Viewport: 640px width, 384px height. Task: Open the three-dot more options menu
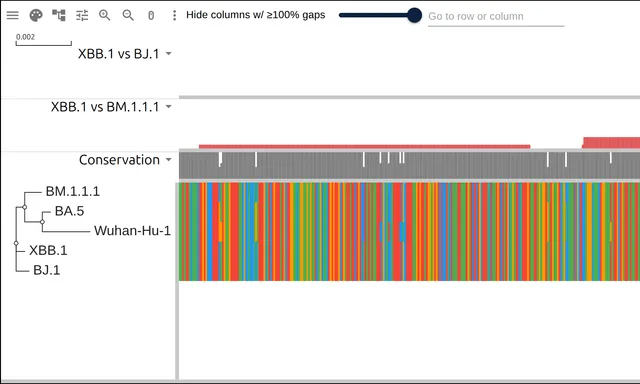(x=174, y=16)
